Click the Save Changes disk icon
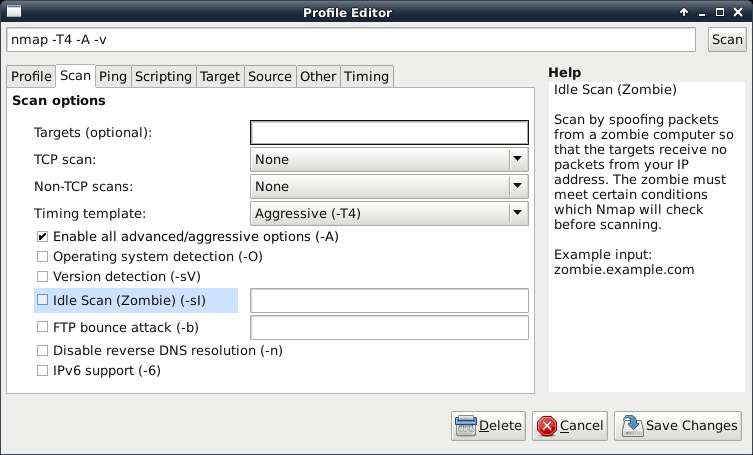 (x=632, y=426)
